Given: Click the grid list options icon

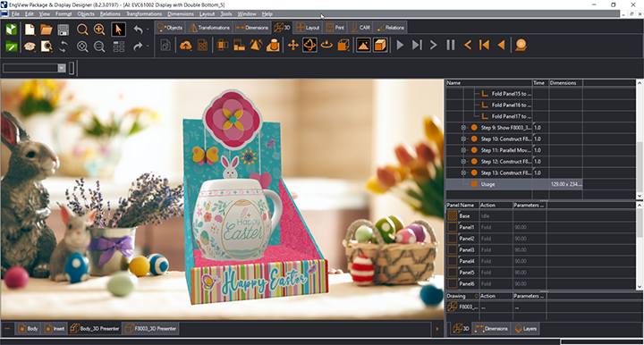Looking at the screenshot, I should pos(119,46).
